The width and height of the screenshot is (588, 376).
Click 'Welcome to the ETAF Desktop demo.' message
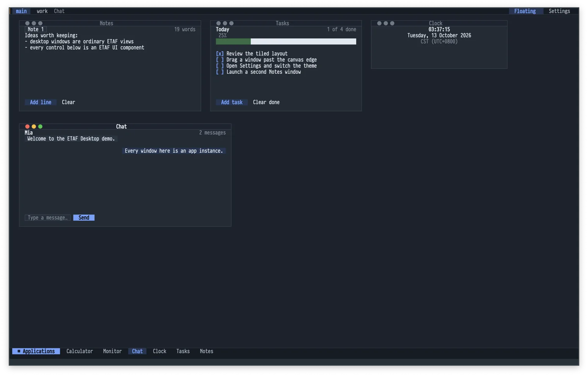71,139
